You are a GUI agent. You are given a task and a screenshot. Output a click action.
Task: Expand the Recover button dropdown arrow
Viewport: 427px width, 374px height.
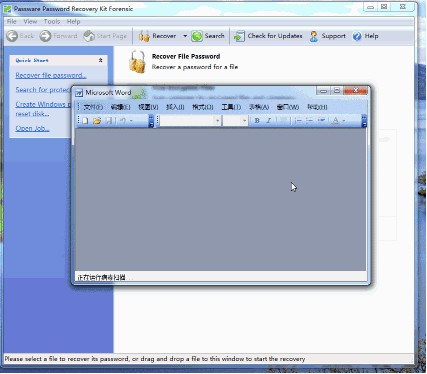(185, 36)
